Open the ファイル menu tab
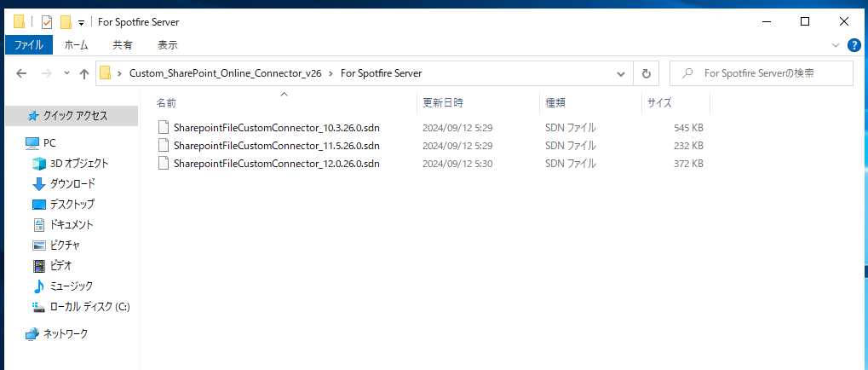Screen dimensions: 868x370 [x=29, y=45]
